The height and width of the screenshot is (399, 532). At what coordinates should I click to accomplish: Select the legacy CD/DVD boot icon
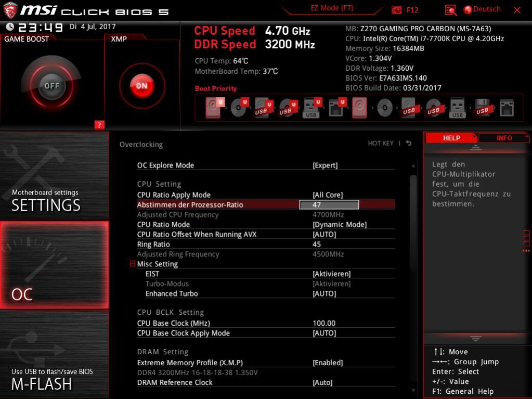[x=385, y=108]
